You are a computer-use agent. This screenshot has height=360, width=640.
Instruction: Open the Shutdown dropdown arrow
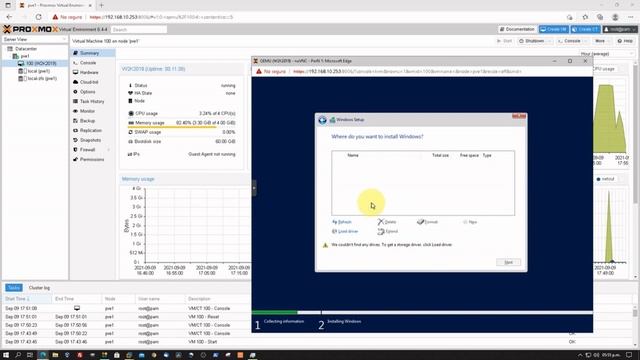tap(549, 41)
